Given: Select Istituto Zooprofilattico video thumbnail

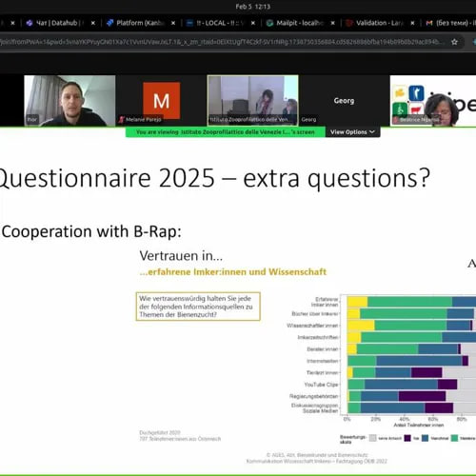Looking at the screenshot, I should click(x=252, y=101).
